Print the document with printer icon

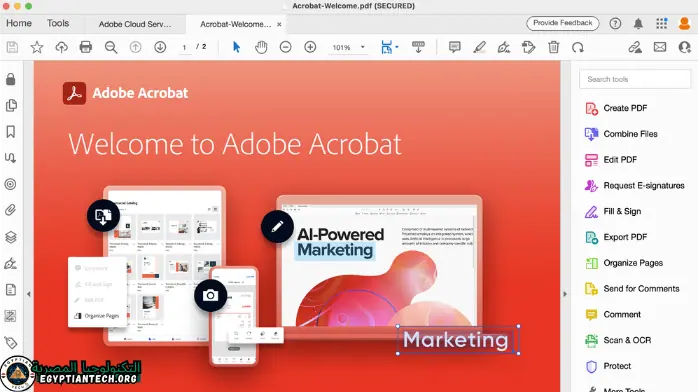tap(85, 47)
